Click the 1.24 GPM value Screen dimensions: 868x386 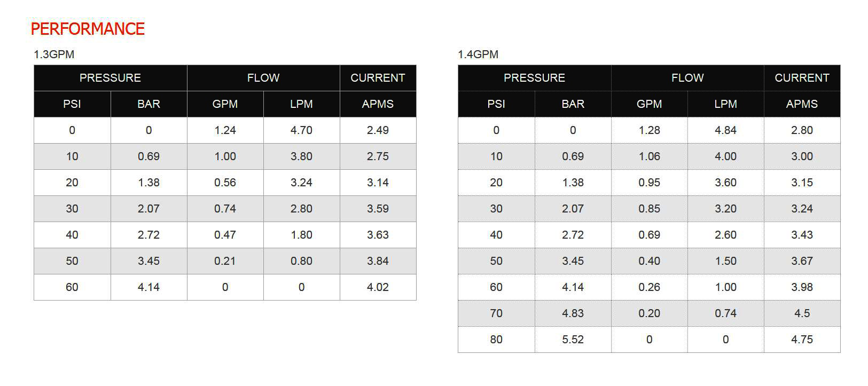click(x=225, y=130)
